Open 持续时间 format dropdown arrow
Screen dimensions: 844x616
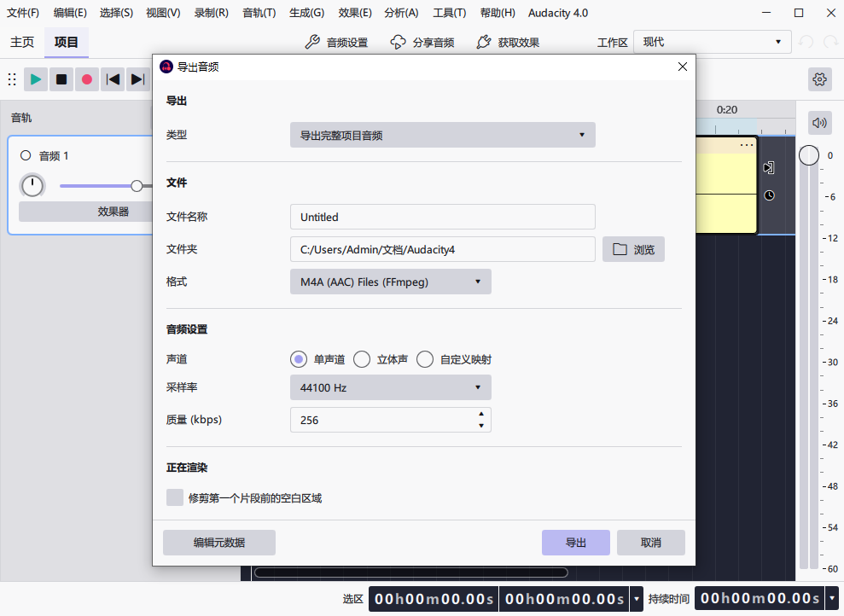point(831,599)
